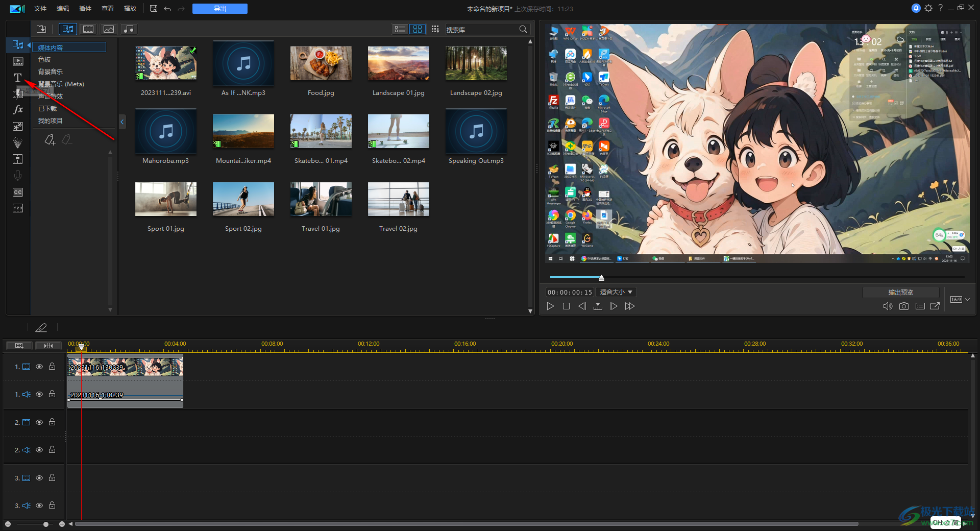Lock video track 3

click(x=52, y=478)
